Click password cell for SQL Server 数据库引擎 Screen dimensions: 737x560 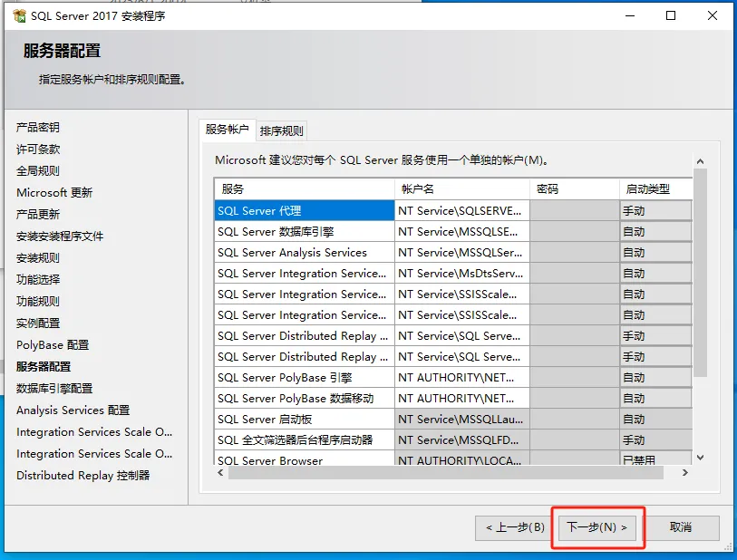tap(575, 232)
